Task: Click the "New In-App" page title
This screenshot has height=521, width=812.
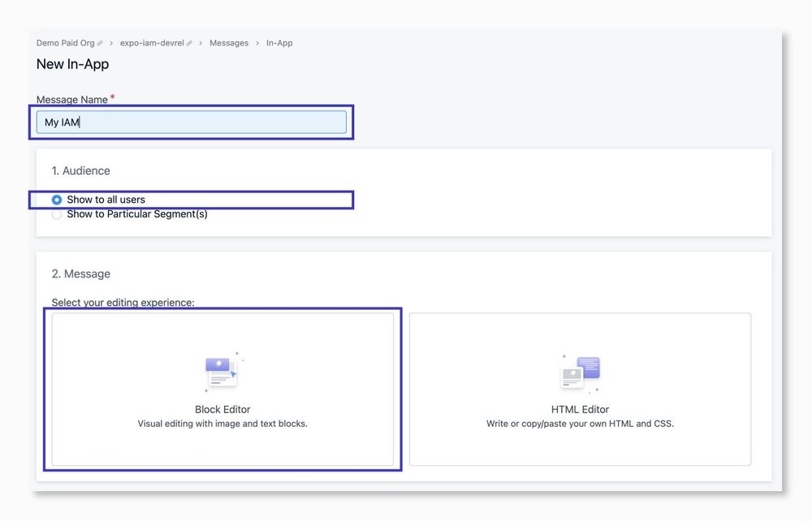Action: click(x=72, y=64)
